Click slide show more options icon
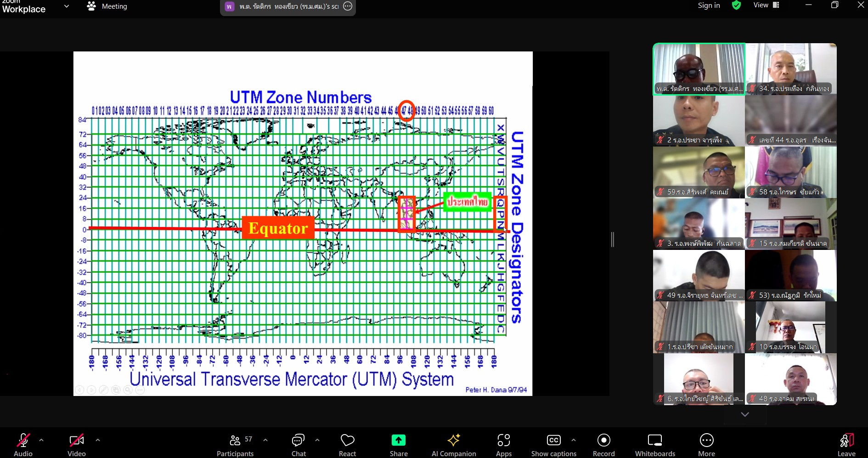The width and height of the screenshot is (868, 458). click(140, 390)
